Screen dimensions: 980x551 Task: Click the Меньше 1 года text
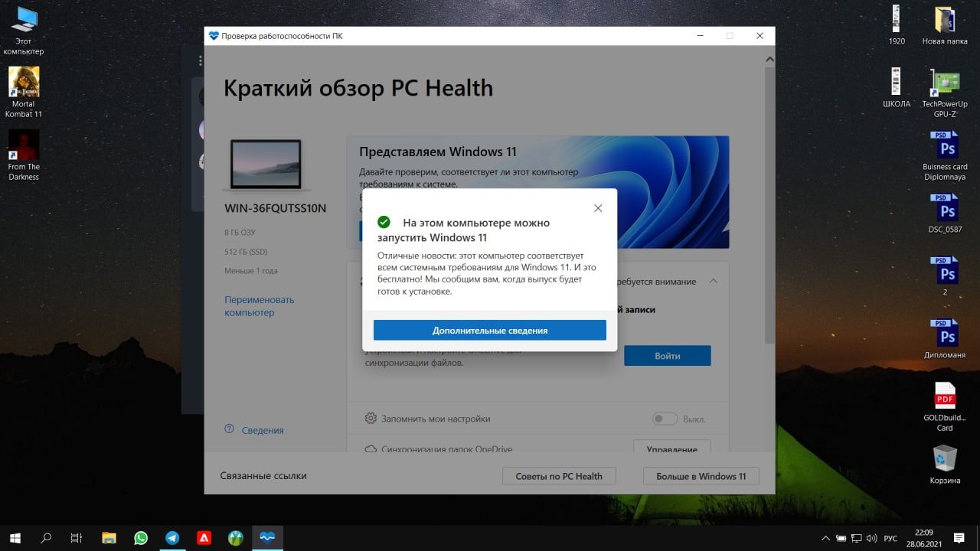coord(251,271)
